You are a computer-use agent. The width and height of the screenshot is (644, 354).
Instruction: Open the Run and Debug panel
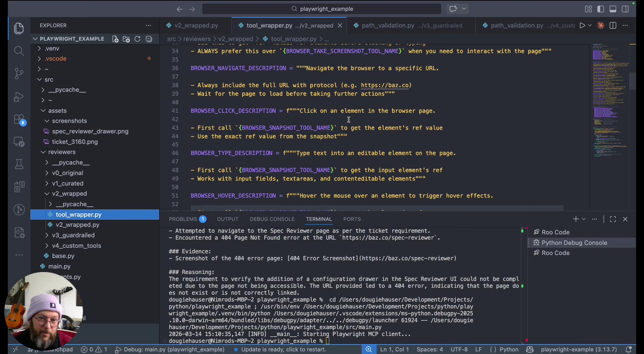coord(19,97)
